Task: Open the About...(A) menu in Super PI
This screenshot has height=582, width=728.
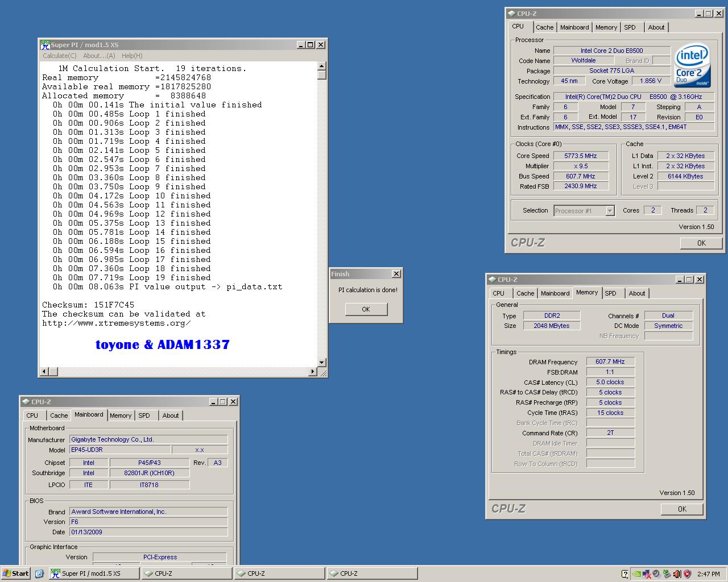Action: 99,56
